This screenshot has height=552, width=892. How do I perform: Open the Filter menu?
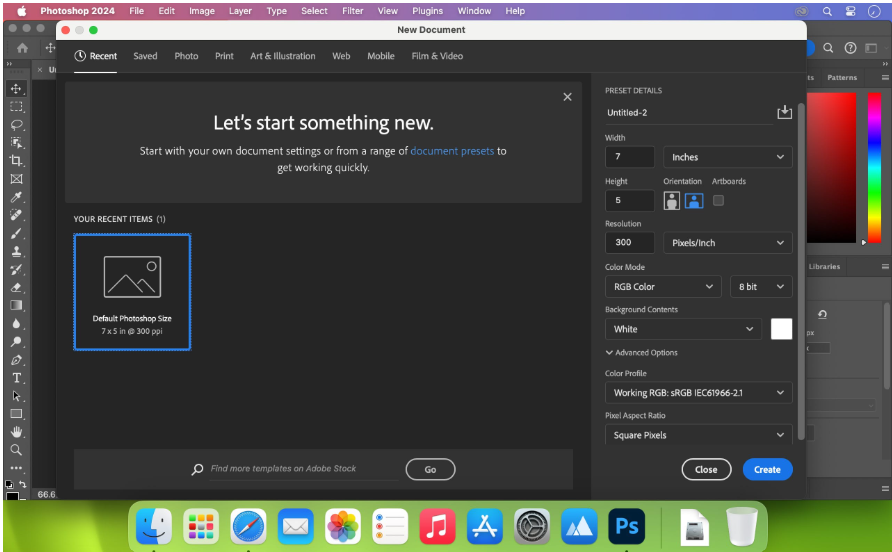[x=353, y=11]
